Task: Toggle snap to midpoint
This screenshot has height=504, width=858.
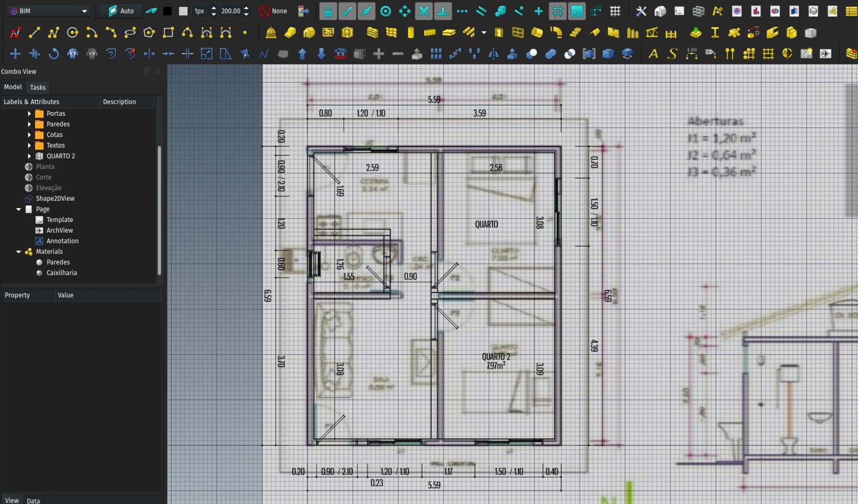Action: tap(366, 11)
